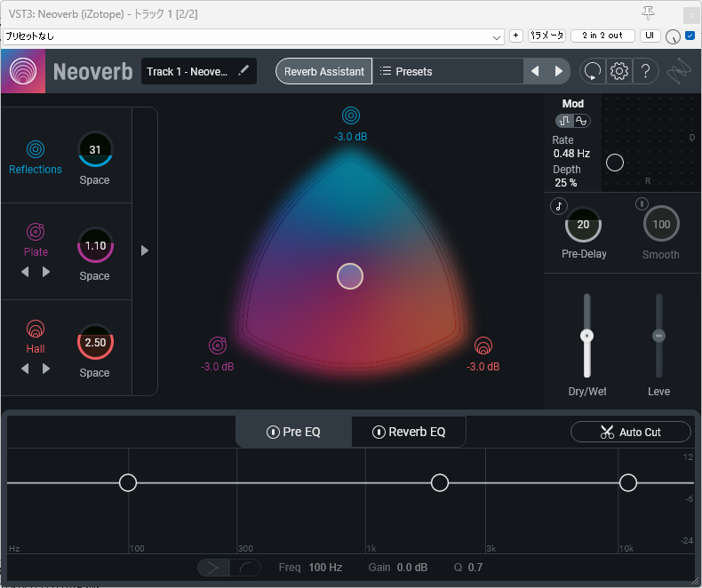The height and width of the screenshot is (588, 702).
Task: Toggle Pre-Delay tempo sync note icon
Action: point(559,206)
